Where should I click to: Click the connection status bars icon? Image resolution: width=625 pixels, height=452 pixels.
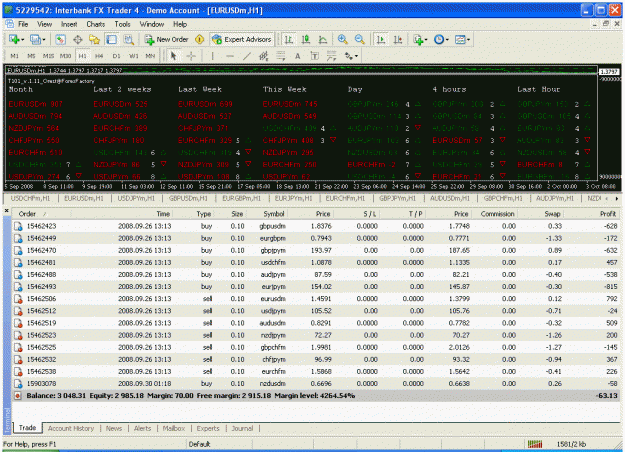click(535, 444)
